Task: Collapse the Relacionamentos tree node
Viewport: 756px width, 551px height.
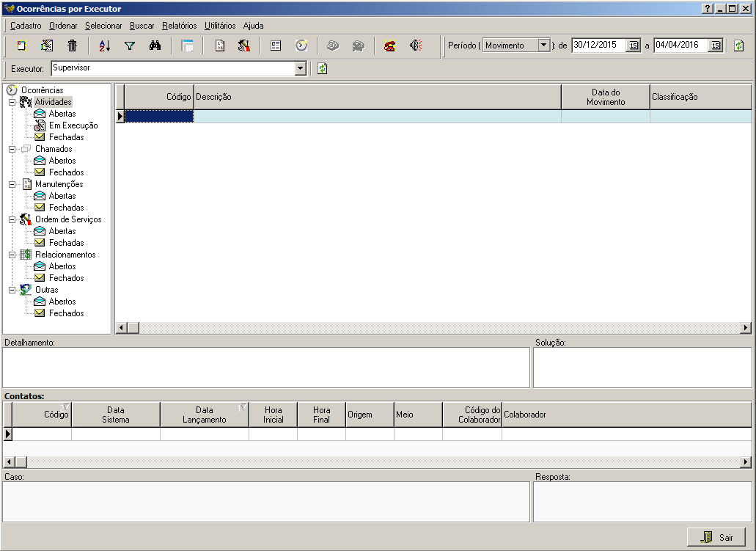Action: [12, 255]
